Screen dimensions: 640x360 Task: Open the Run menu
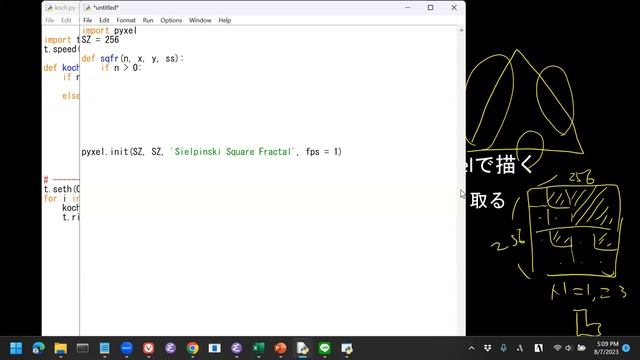(148, 20)
